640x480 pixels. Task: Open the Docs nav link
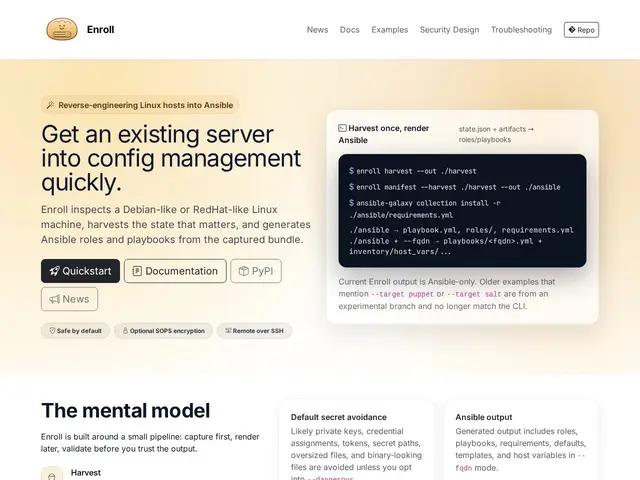[x=349, y=30]
